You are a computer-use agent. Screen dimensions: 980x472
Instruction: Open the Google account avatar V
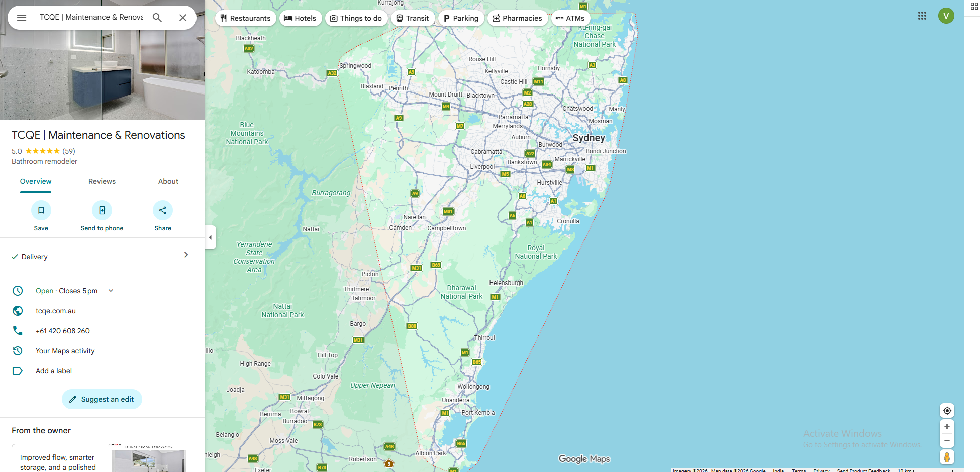point(946,16)
